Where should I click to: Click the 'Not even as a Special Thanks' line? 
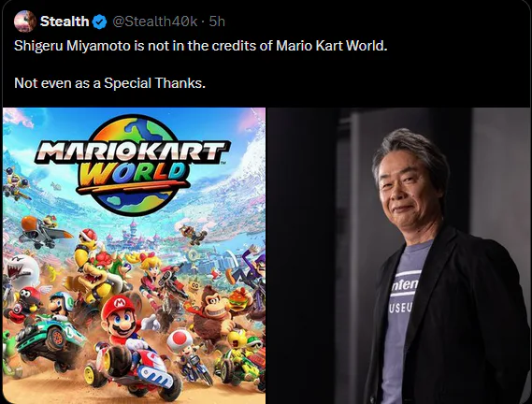click(110, 83)
